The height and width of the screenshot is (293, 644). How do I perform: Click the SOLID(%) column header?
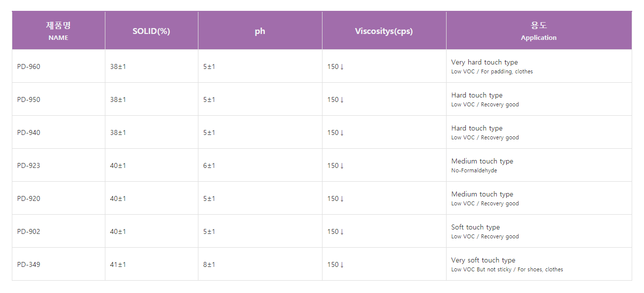point(152,31)
